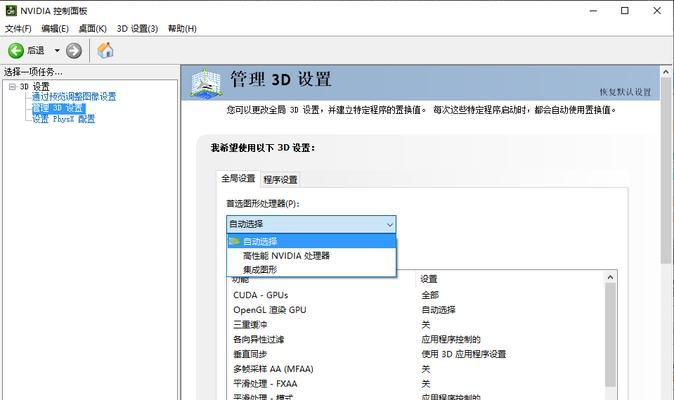Switch to the 程序设置 tab
Screen dimensions: 674x400
(280, 180)
